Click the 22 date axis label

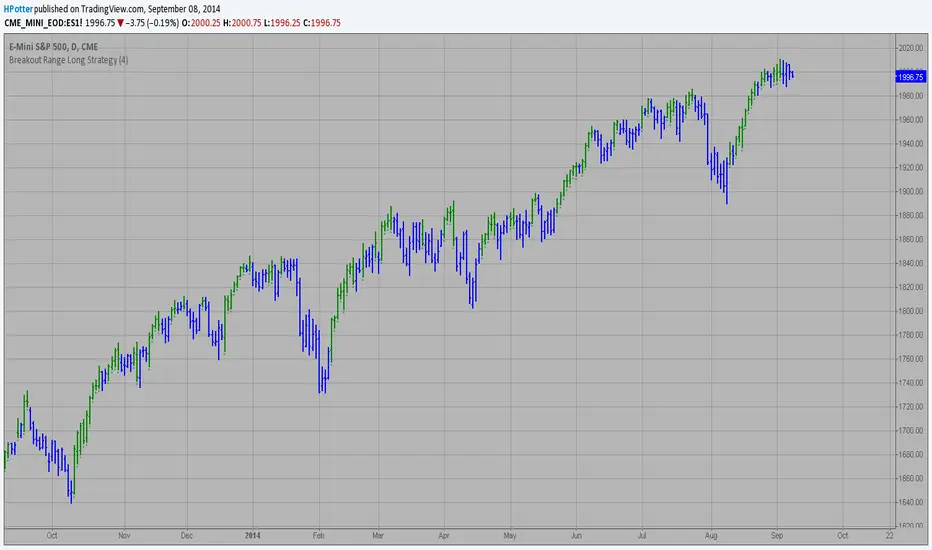[x=889, y=536]
